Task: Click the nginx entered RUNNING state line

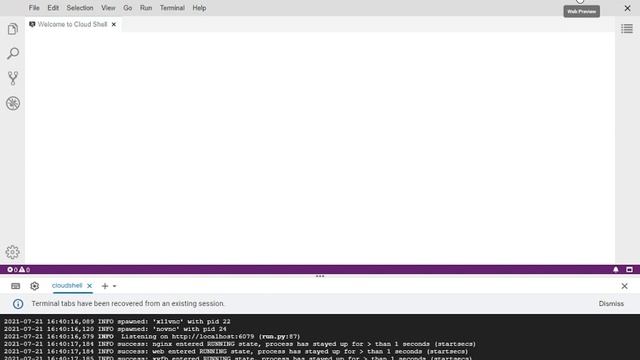Action: 240,344
